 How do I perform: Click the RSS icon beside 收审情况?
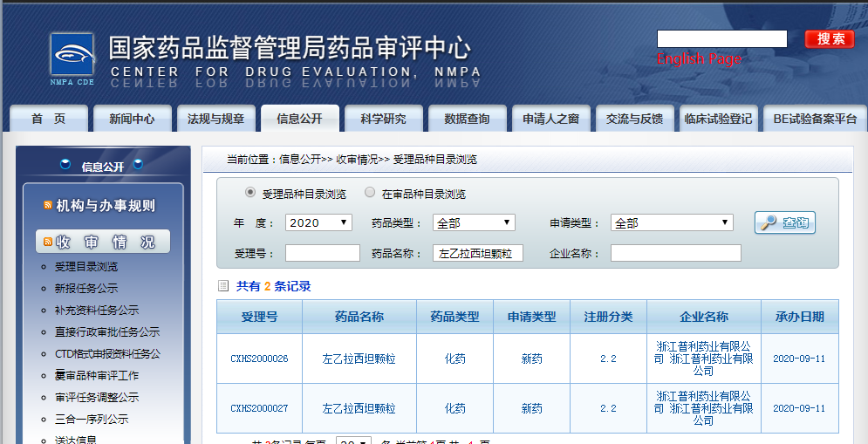pyautogui.click(x=48, y=242)
